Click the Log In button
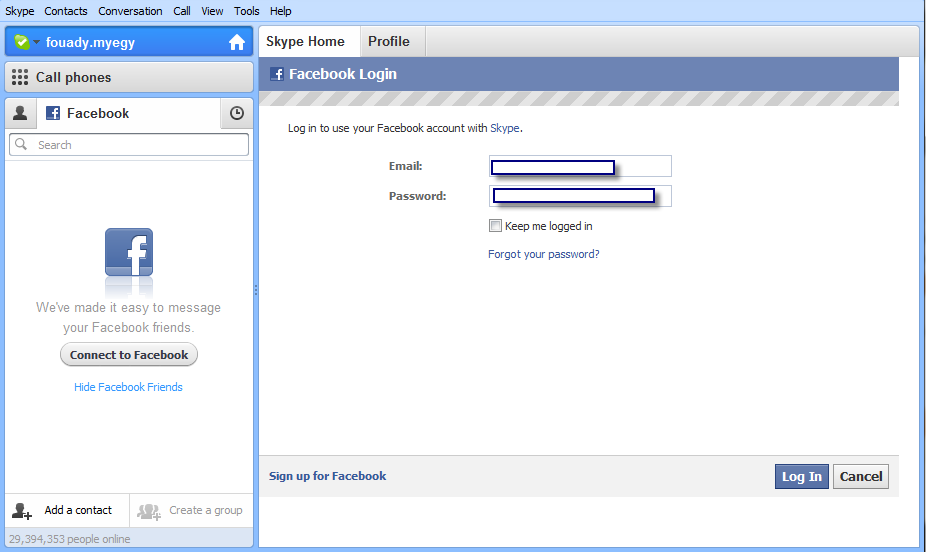Viewport: 926px width, 552px height. [x=801, y=476]
